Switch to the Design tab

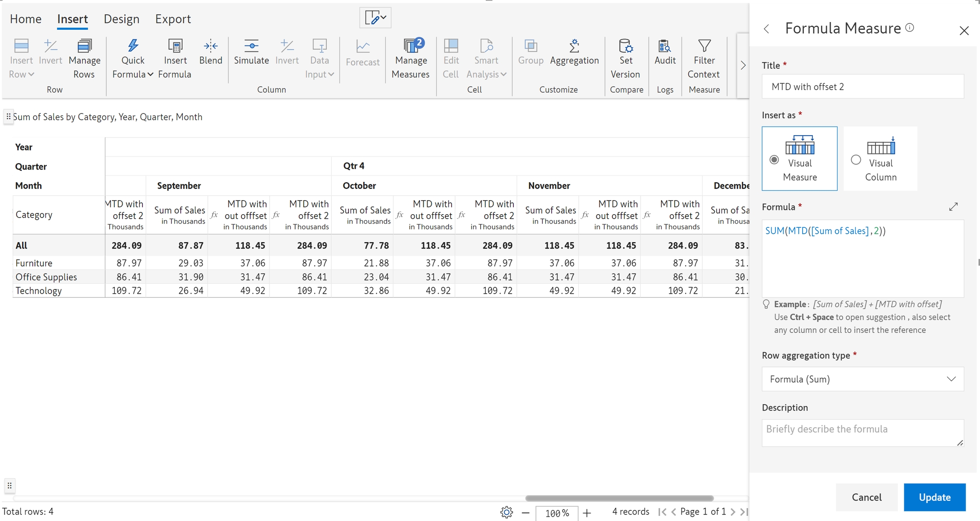click(x=121, y=19)
